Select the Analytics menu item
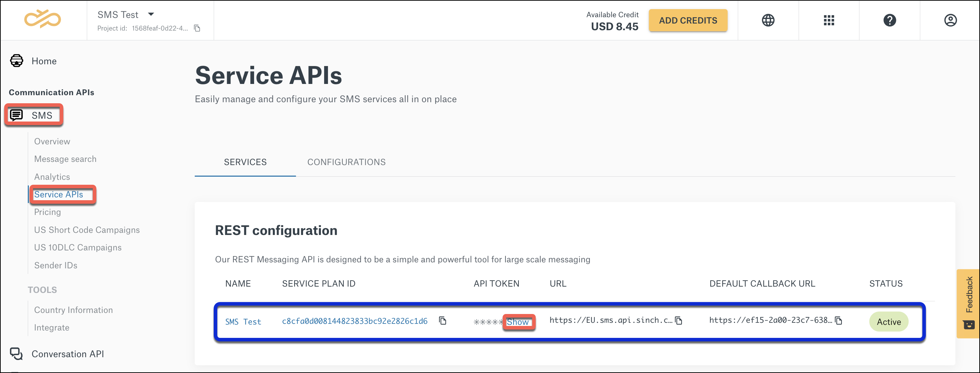Image resolution: width=980 pixels, height=373 pixels. (52, 176)
